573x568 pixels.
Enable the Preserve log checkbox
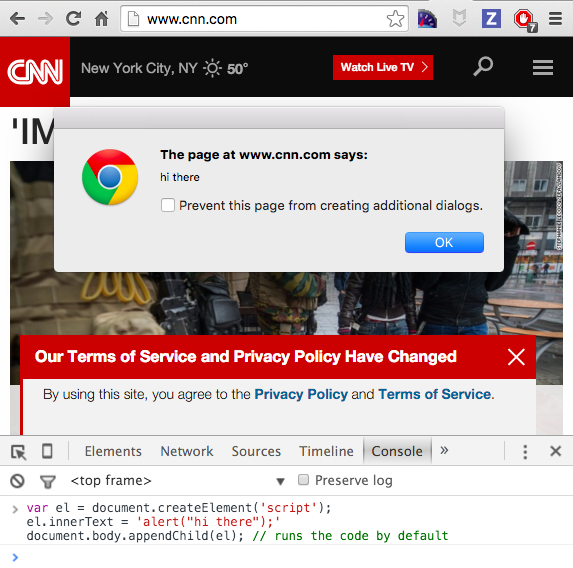pos(303,480)
